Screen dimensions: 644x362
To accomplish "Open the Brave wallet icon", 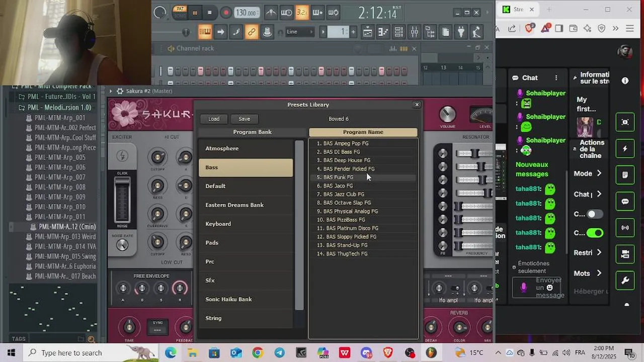I will [x=573, y=28].
